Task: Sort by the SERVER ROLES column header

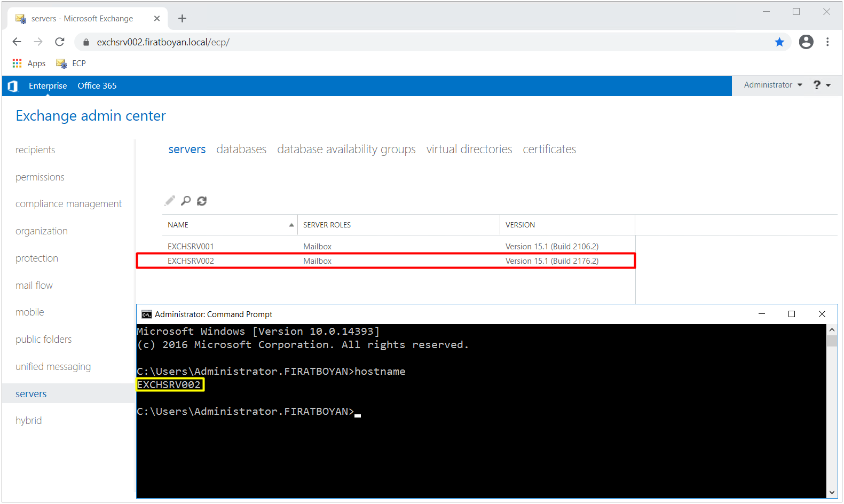Action: 399,225
